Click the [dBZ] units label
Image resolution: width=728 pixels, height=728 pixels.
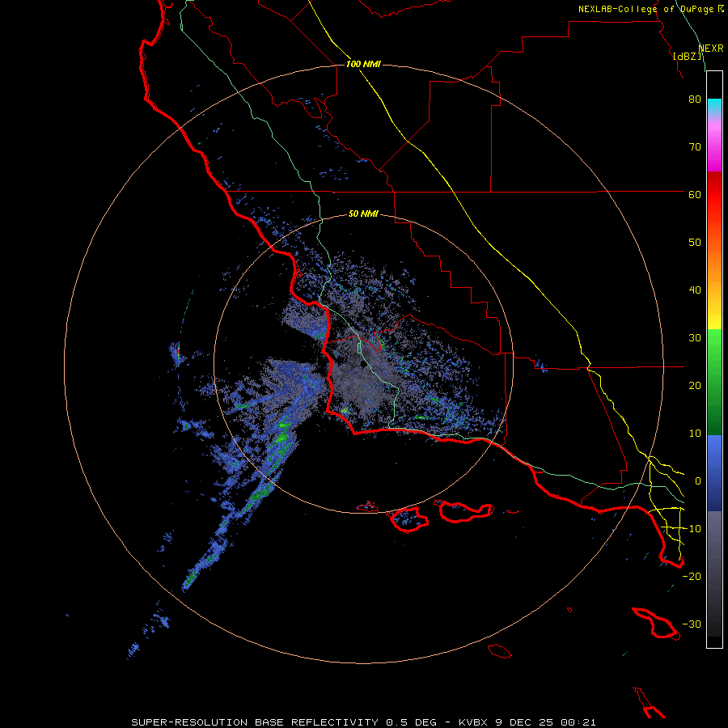click(688, 57)
